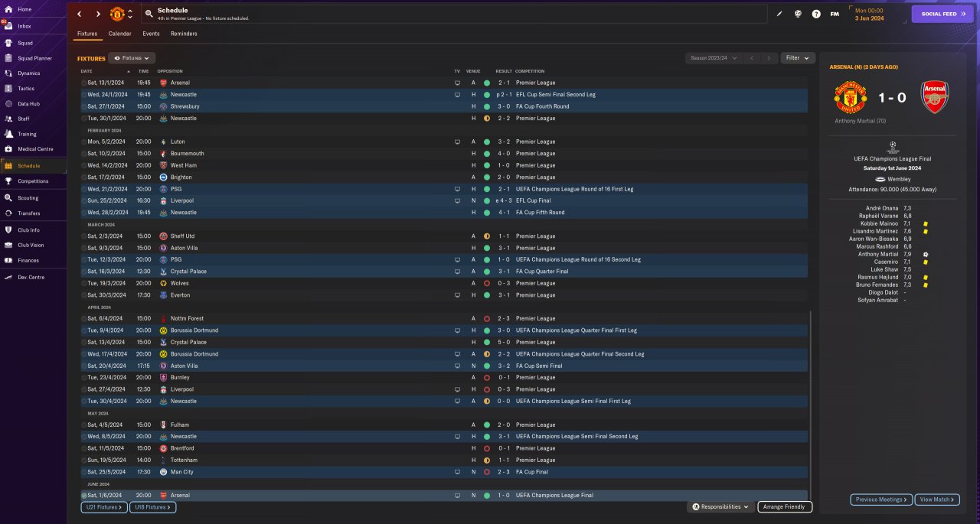Click the fixtures list vertical scrollbar

coord(811,404)
